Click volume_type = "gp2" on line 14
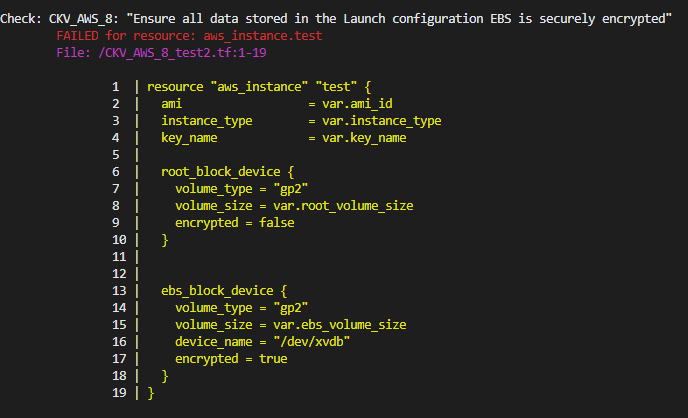This screenshot has width=688, height=418. pyautogui.click(x=241, y=308)
